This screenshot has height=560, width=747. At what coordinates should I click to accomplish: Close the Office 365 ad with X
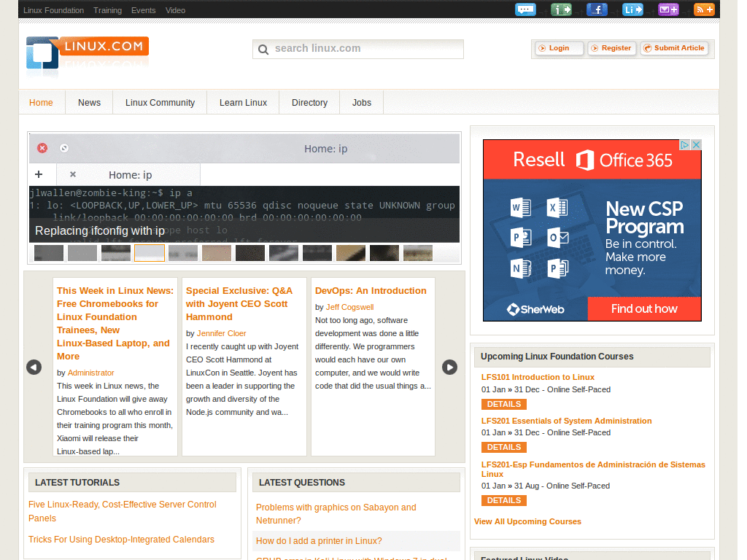click(696, 145)
